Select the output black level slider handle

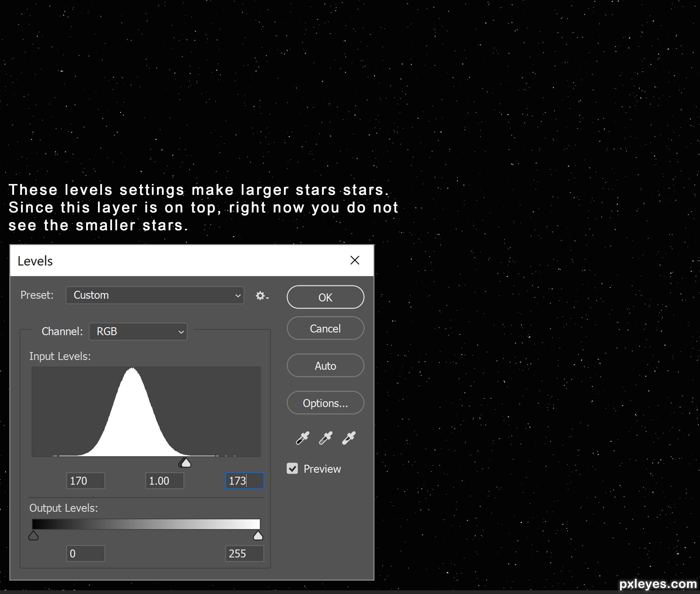tap(33, 535)
